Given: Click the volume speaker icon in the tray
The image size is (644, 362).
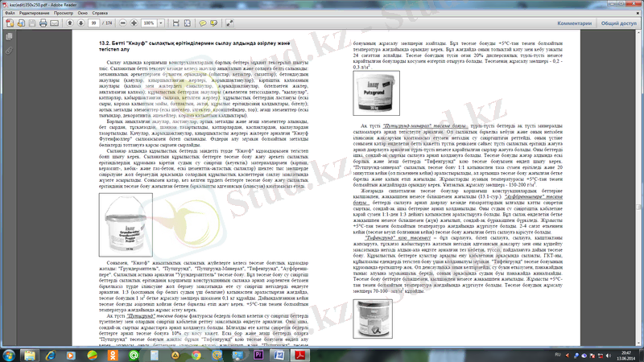Looking at the screenshot, I should pos(609,356).
